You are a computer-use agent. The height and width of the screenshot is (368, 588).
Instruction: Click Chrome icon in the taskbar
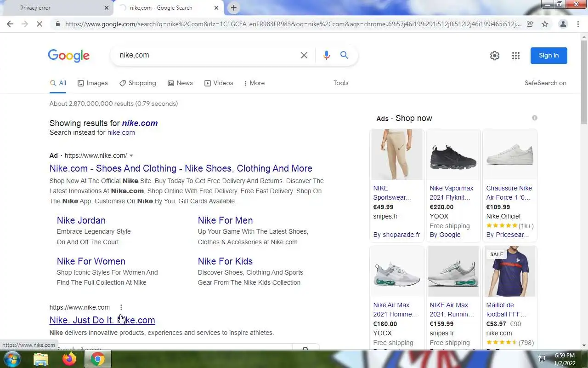coord(97,359)
